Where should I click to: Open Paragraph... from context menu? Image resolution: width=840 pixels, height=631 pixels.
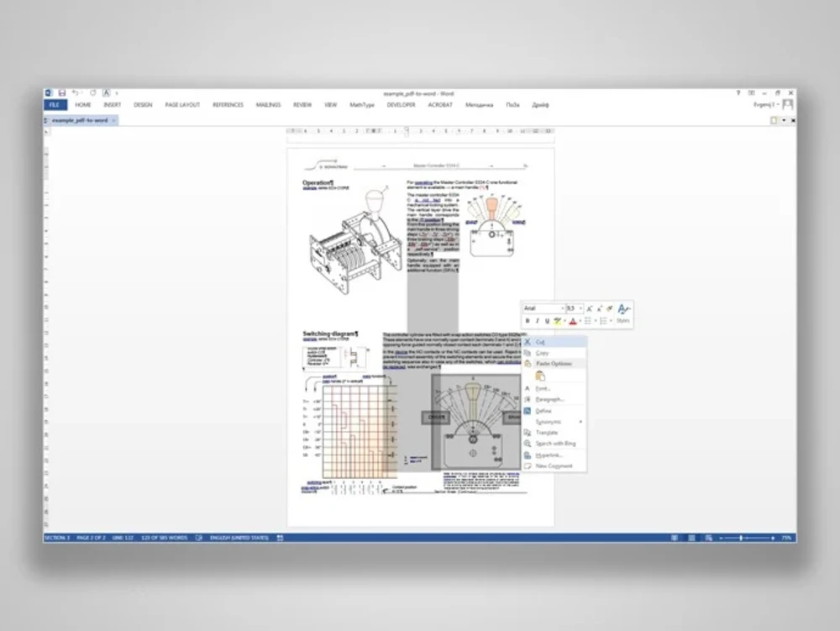(x=554, y=400)
